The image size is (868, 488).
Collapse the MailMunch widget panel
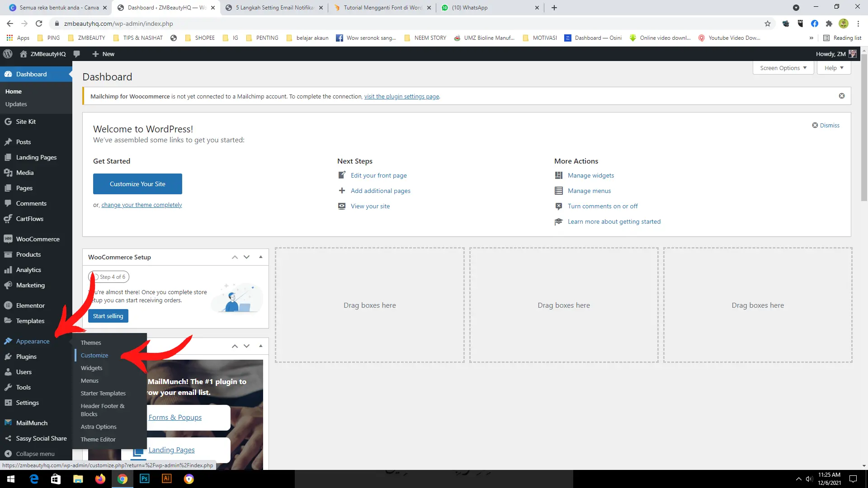click(x=261, y=346)
